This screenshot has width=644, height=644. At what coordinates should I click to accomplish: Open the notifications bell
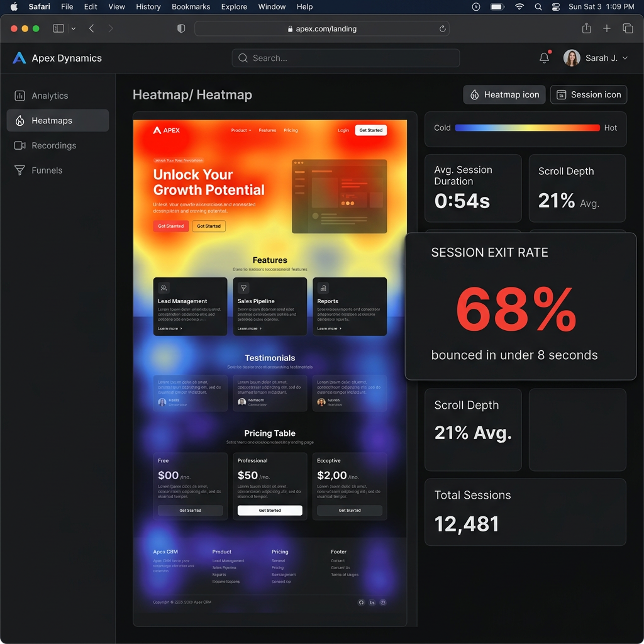click(544, 57)
